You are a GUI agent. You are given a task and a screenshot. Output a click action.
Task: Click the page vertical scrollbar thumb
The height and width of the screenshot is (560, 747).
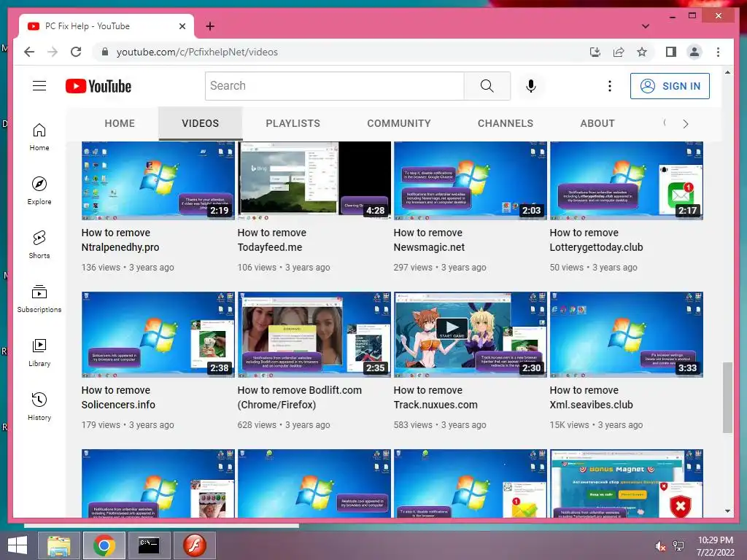point(727,397)
